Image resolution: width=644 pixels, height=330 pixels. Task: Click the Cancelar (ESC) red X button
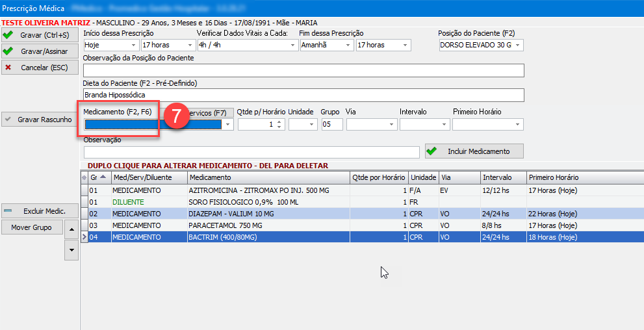click(40, 67)
